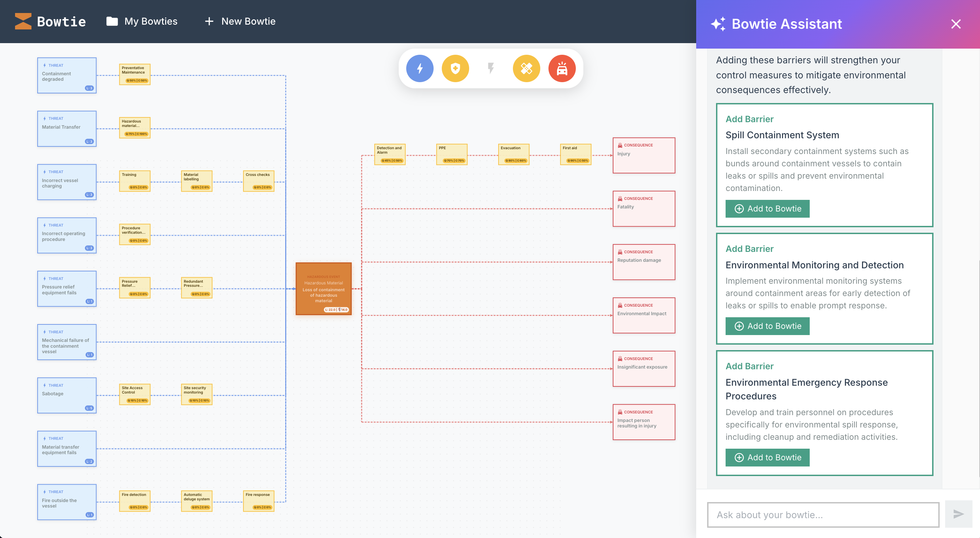
Task: Select the yellow bandage mitigation icon
Action: point(526,68)
